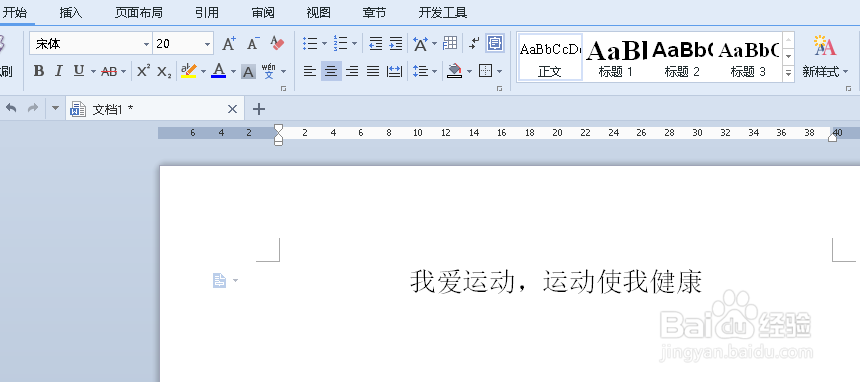Screen dimensions: 860x382
Task: Switch to 开始 tab
Action: pos(15,13)
